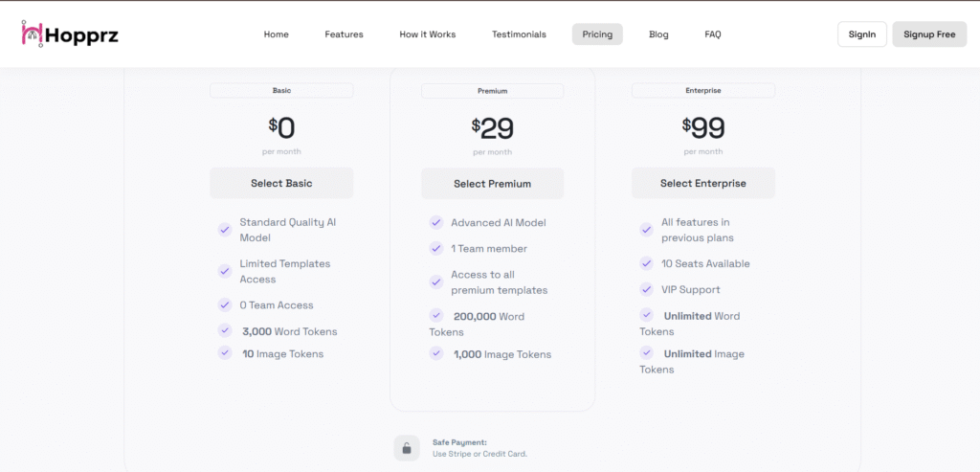Click 'per month' under the $29 price
The image size is (980, 472).
493,152
